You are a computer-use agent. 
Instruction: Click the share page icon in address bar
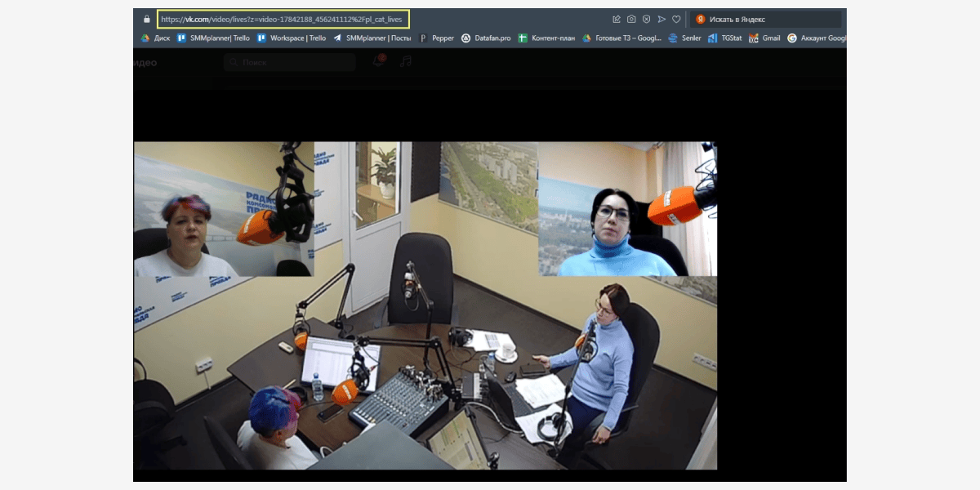(x=617, y=19)
